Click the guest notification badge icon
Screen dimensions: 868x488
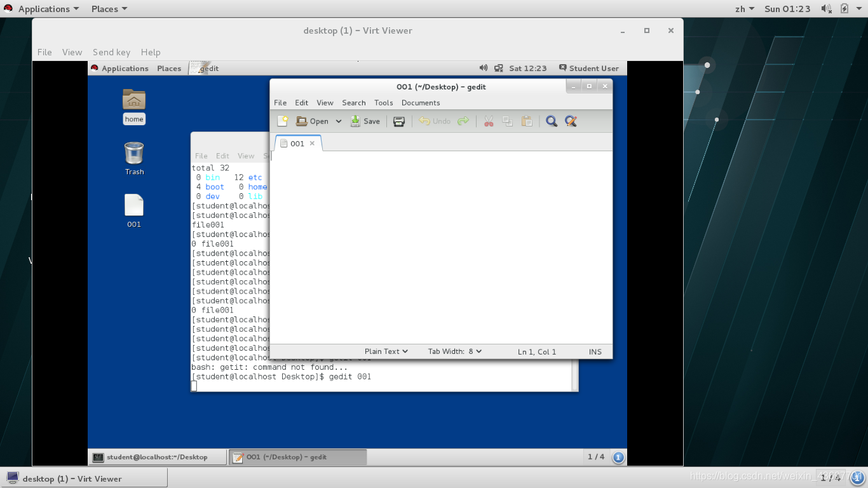click(618, 457)
